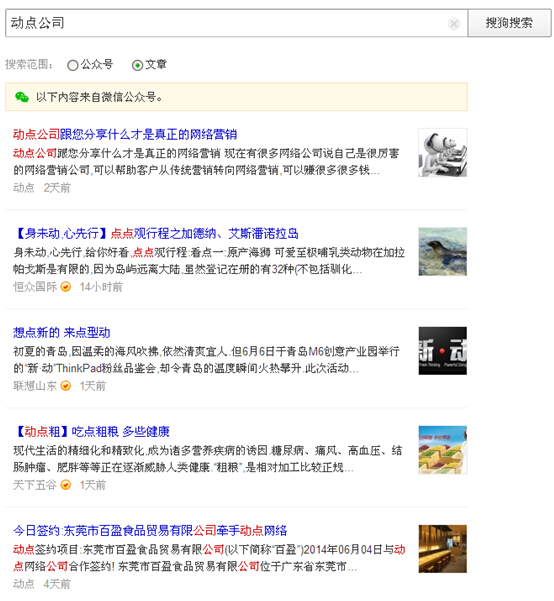This screenshot has width=554, height=601.
Task: Click the restaurant interior thumbnail
Action: point(442,549)
